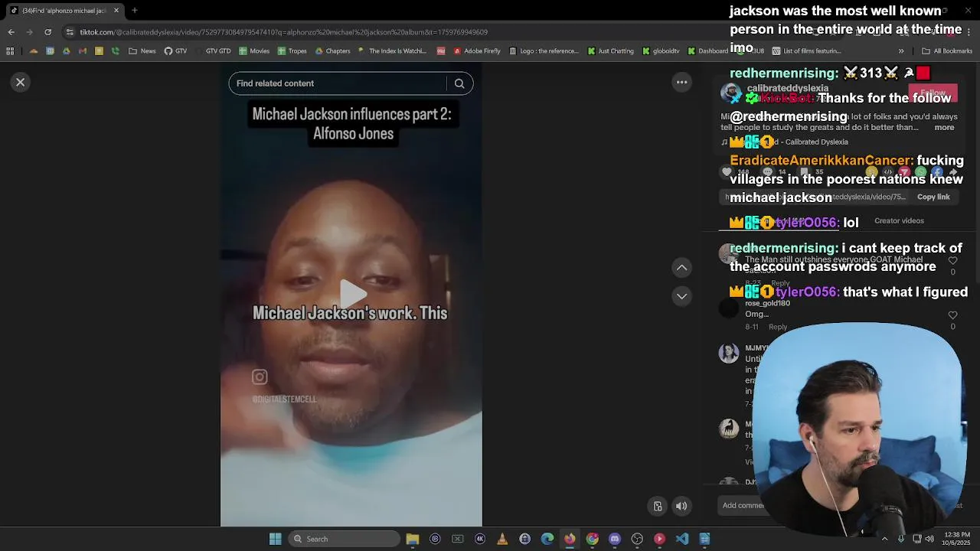Go to next video with down arrow
This screenshot has width=980, height=551.
tap(681, 296)
